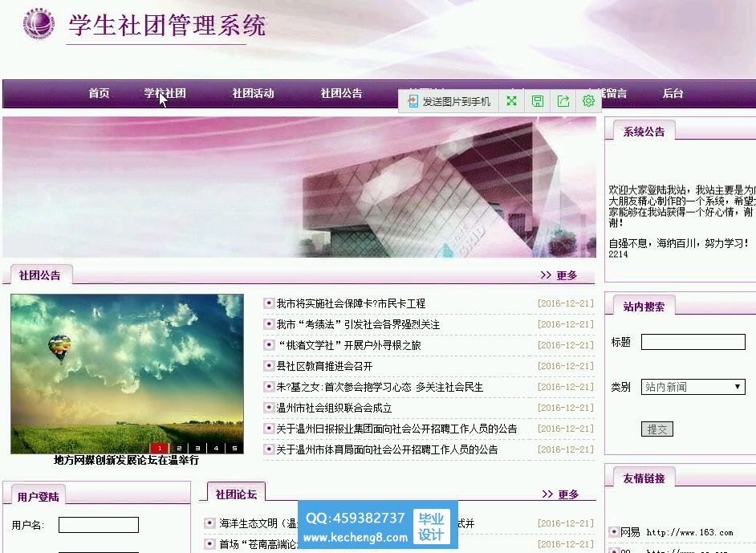
Task: Click the 提交 search button
Action: pyautogui.click(x=657, y=429)
